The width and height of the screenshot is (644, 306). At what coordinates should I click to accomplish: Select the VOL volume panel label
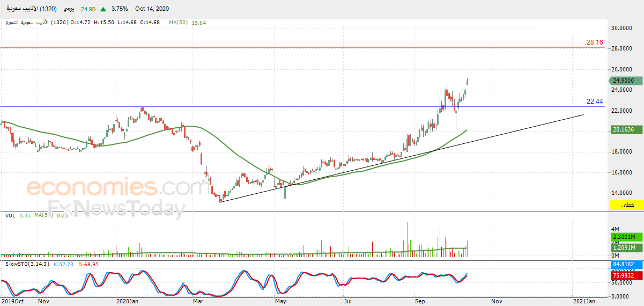pyautogui.click(x=10, y=216)
